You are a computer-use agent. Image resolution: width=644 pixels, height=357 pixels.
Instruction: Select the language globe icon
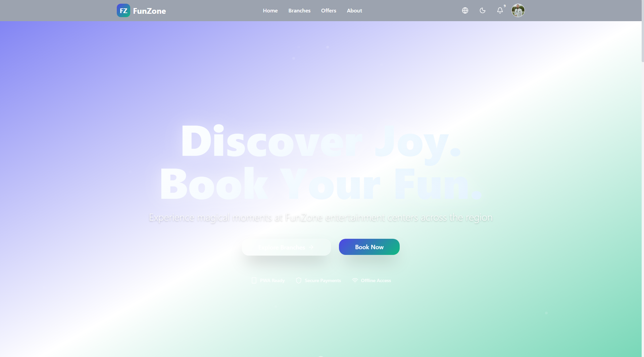point(465,10)
